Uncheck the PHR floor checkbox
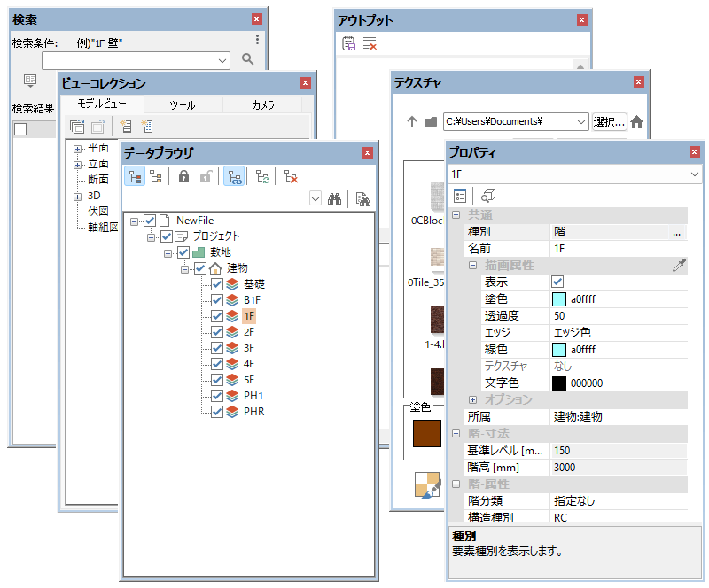Screen dimensions: 709x588 217,412
